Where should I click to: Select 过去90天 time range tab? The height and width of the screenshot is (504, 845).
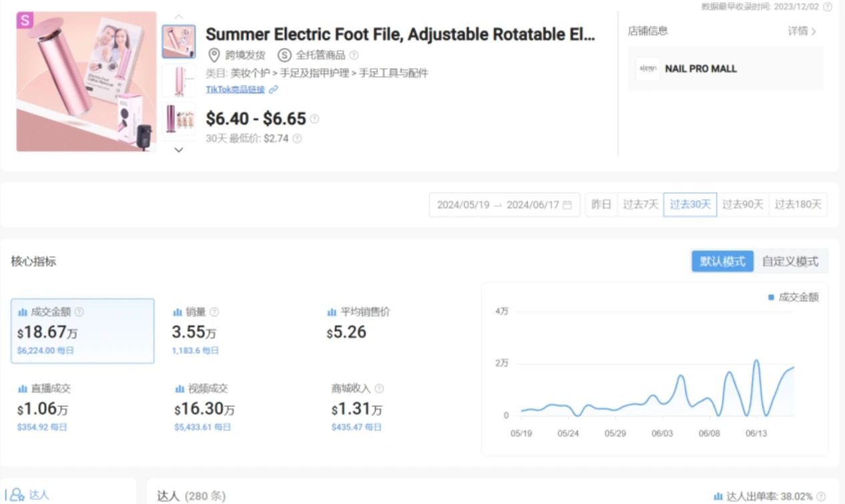742,205
